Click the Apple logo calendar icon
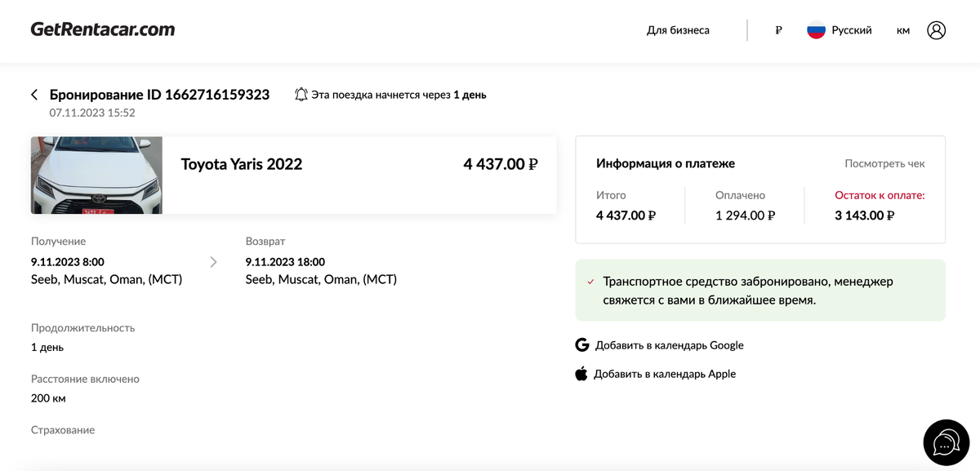 pos(581,373)
